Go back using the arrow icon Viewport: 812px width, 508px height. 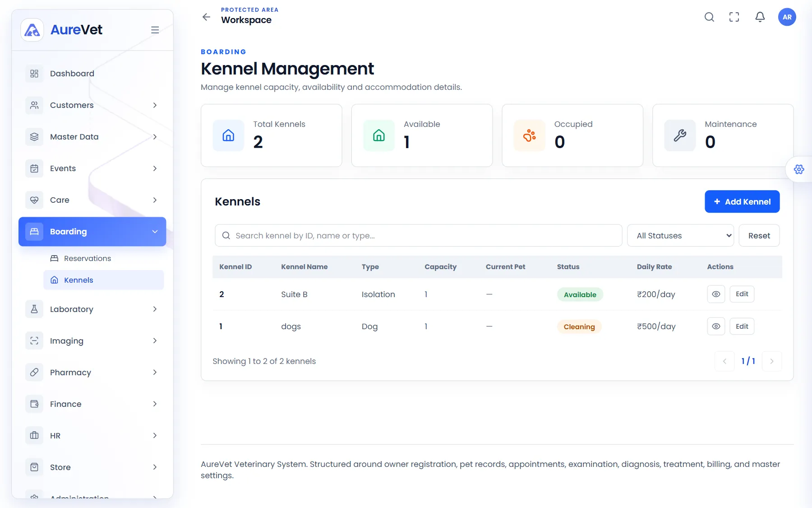206,17
